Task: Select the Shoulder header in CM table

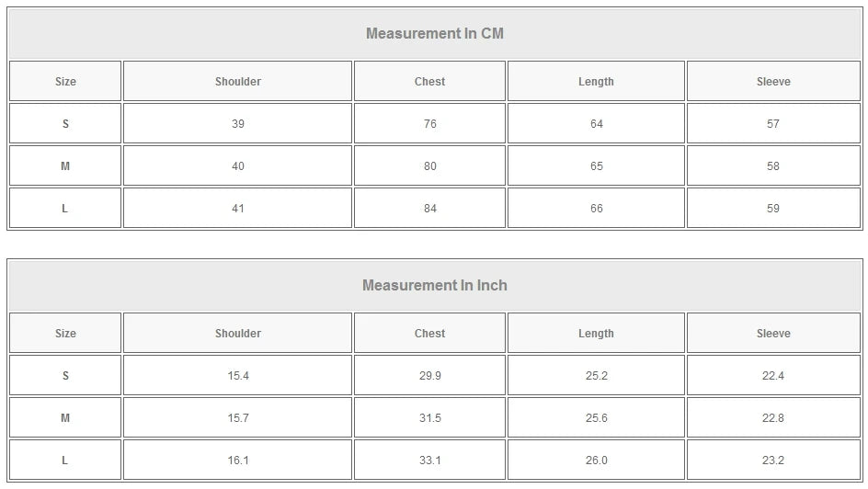Action: click(x=238, y=82)
